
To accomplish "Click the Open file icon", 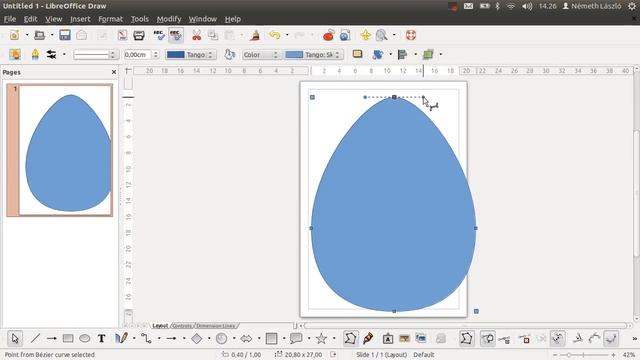I will pyautogui.click(x=39, y=35).
